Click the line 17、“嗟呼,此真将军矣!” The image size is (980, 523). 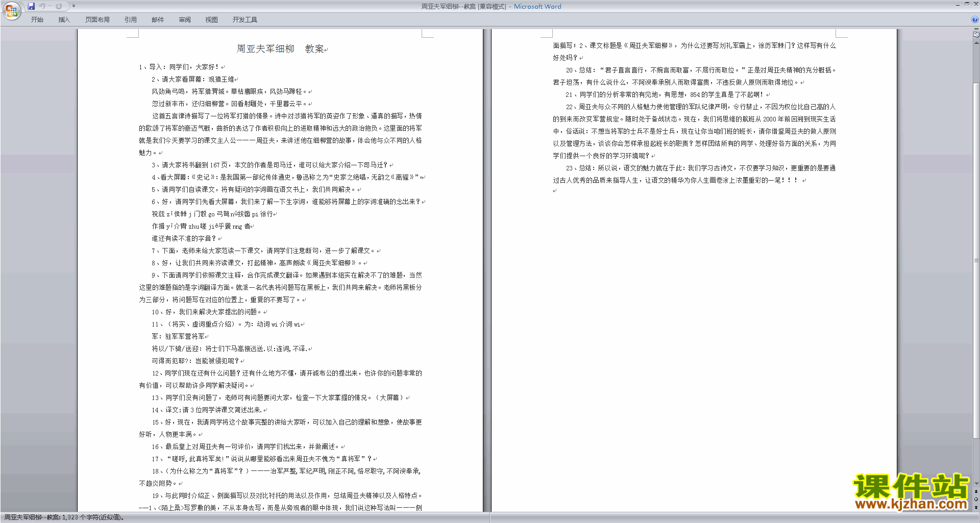(262, 459)
